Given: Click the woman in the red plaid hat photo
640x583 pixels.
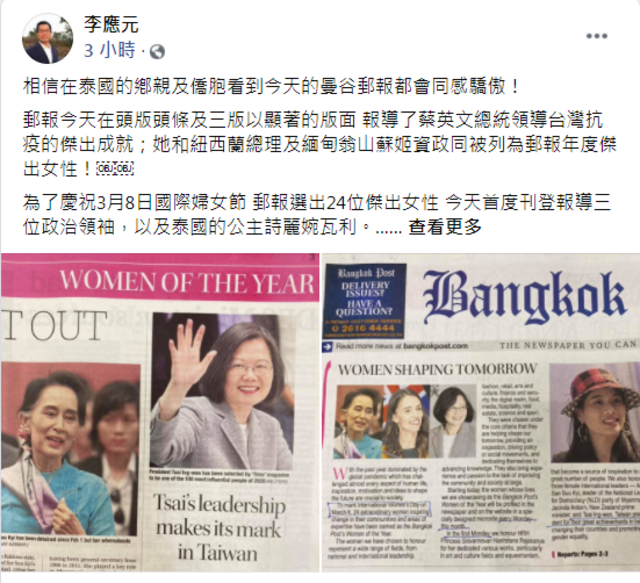Looking at the screenshot, I should (x=595, y=413).
